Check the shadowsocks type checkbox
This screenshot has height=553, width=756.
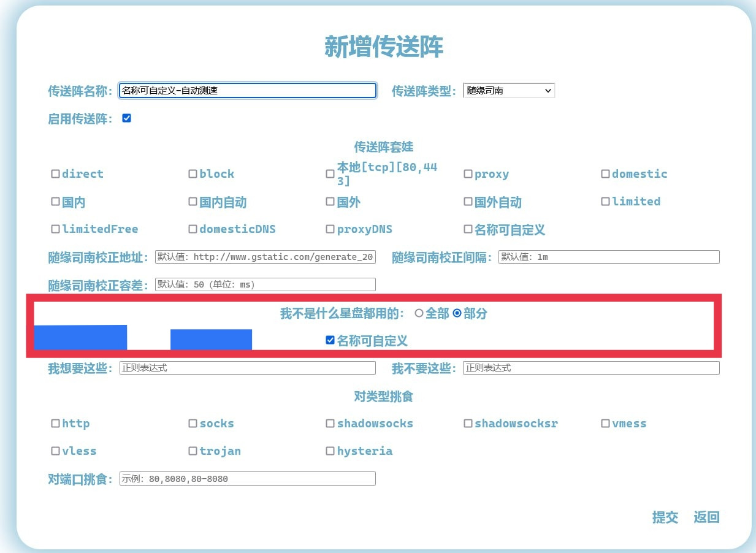[x=330, y=424]
